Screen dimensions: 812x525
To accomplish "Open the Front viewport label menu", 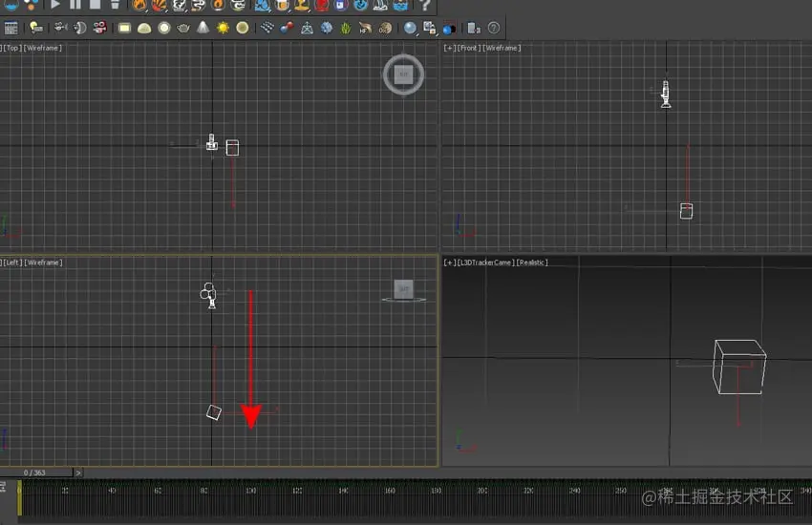I will [x=469, y=48].
